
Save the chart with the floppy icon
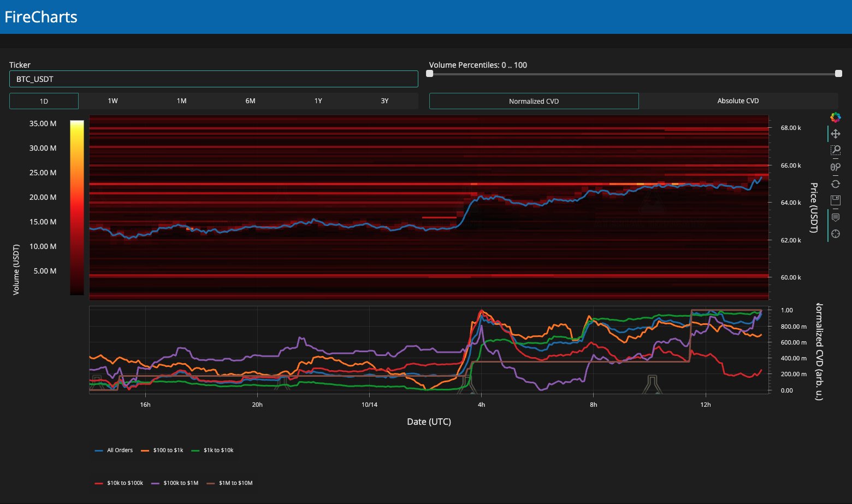(x=835, y=200)
